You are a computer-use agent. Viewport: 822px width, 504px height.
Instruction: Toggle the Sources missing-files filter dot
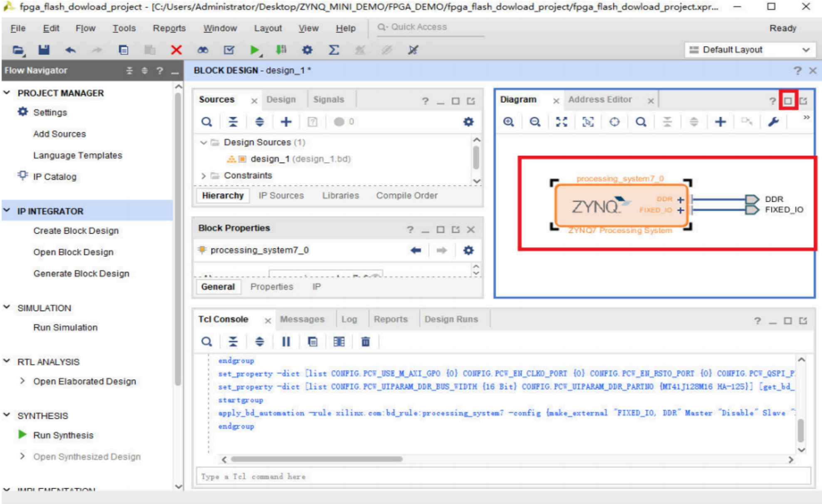coord(339,122)
